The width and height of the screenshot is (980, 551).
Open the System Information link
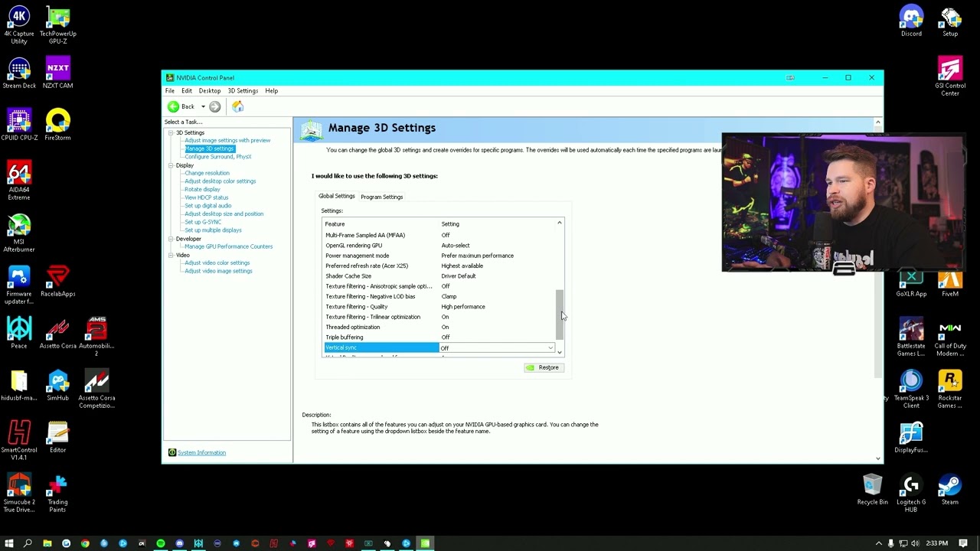point(202,453)
